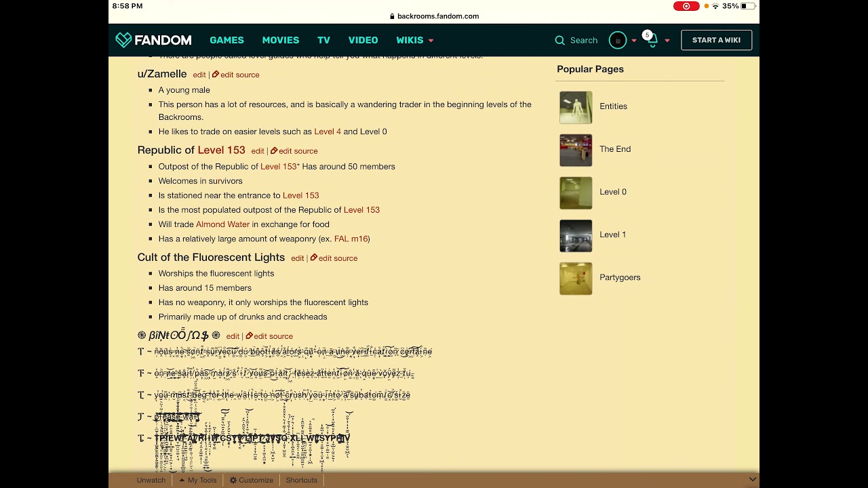Open the notifications bell icon
868x488 pixels.
pos(652,41)
